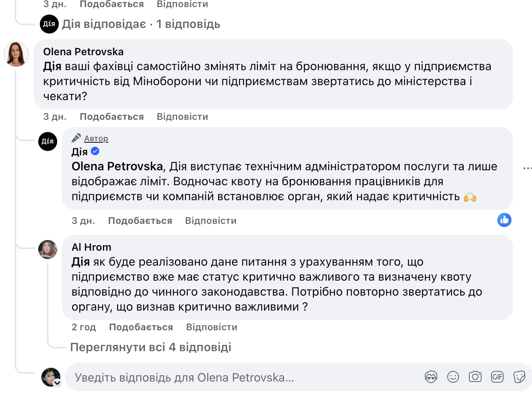Insert an emoji via smiley icon
532x404 pixels.
453,377
